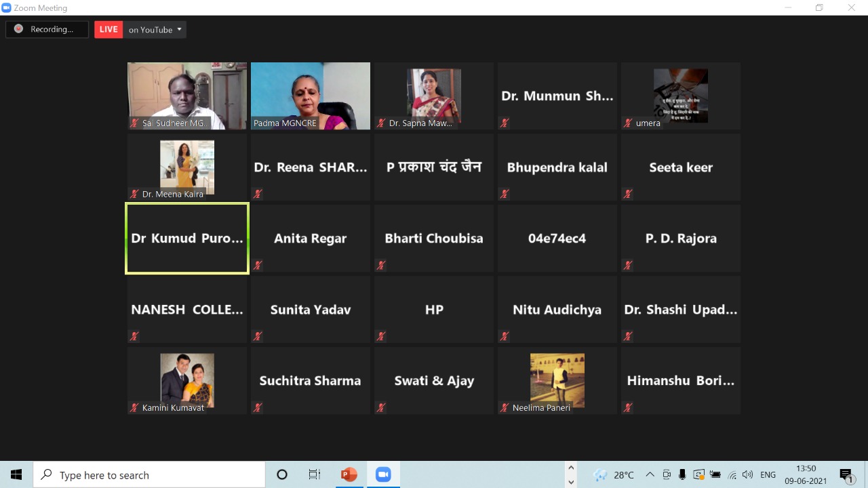Click the red Recording indicator icon
This screenshot has width=868, height=488.
point(18,29)
